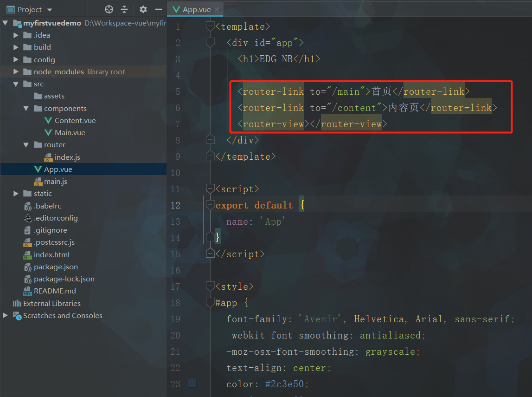
Task: Open Project panel settings gear
Action: (x=143, y=9)
